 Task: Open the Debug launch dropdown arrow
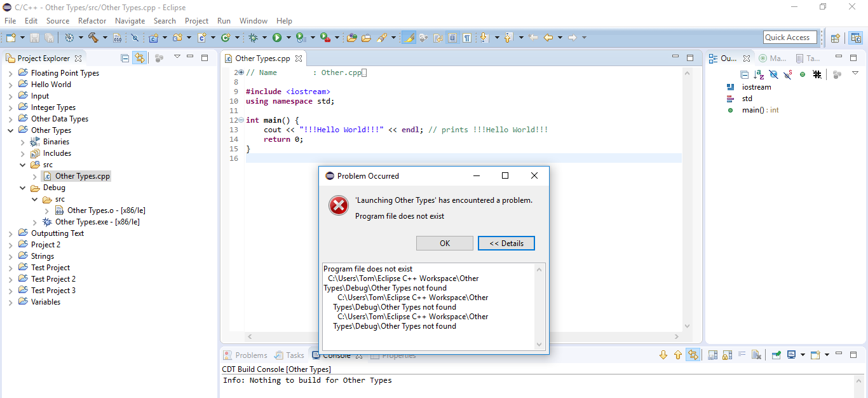[264, 38]
